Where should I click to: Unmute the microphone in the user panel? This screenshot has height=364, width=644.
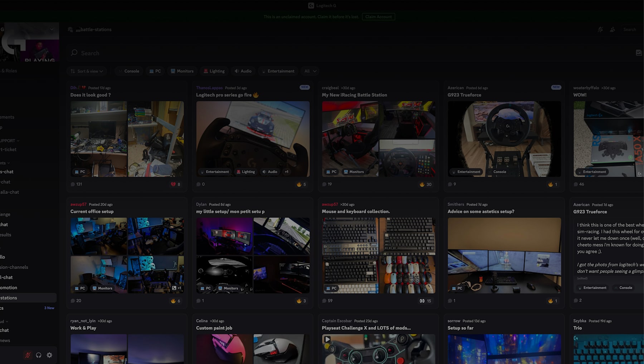(x=28, y=355)
